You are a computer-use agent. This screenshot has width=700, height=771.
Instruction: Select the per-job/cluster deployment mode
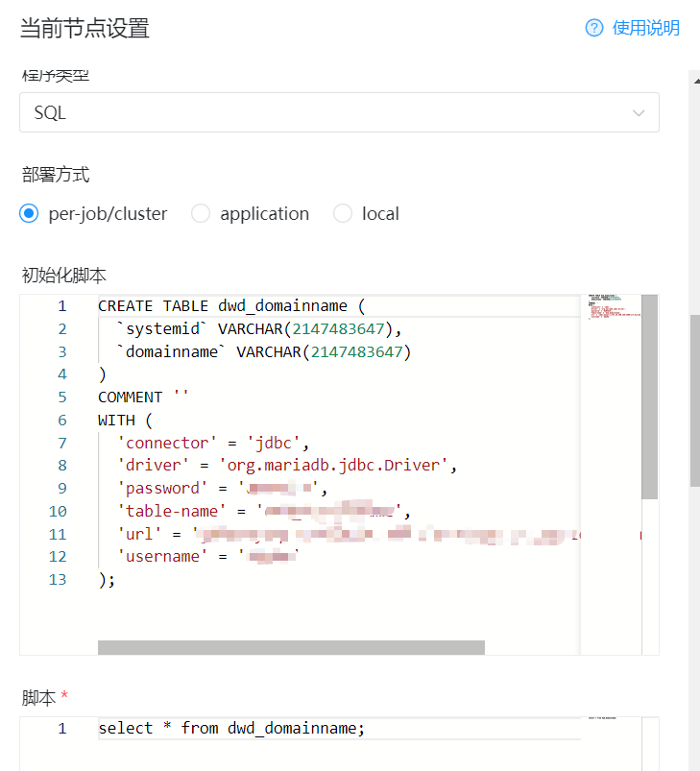tap(29, 213)
